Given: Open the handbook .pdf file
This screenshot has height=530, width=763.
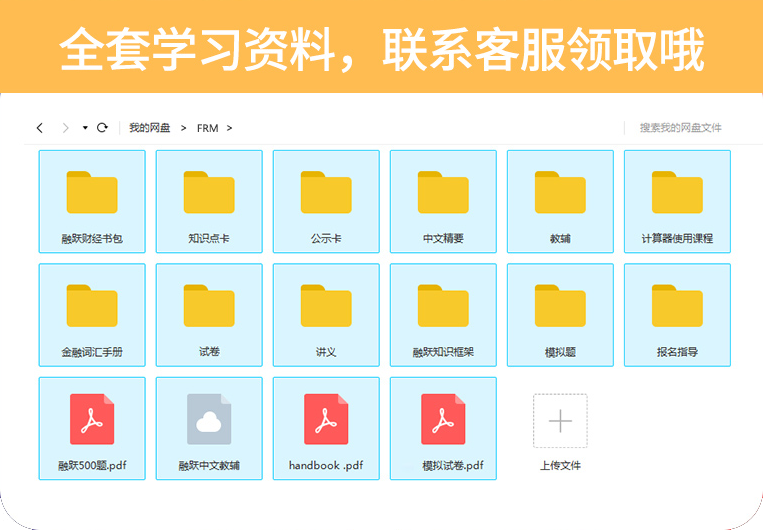Looking at the screenshot, I should [326, 427].
